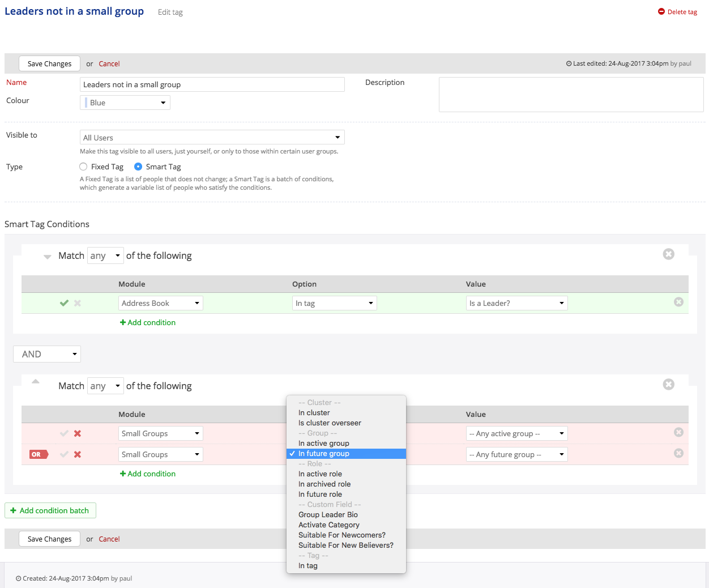Collapse the first Match batch triangle
Screen dimensions: 709x588
click(48, 257)
